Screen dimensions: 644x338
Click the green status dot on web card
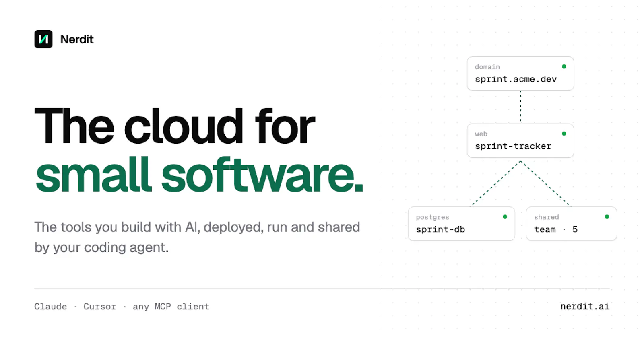(564, 134)
